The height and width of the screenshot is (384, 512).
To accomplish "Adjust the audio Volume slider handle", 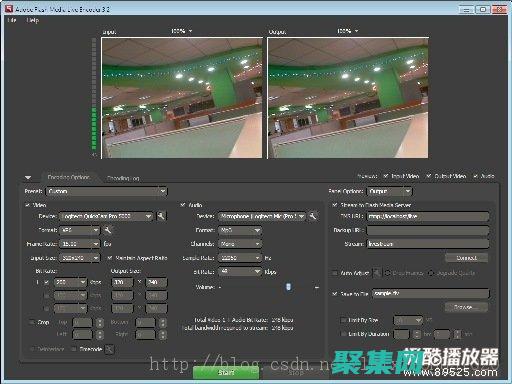I will pyautogui.click(x=289, y=287).
